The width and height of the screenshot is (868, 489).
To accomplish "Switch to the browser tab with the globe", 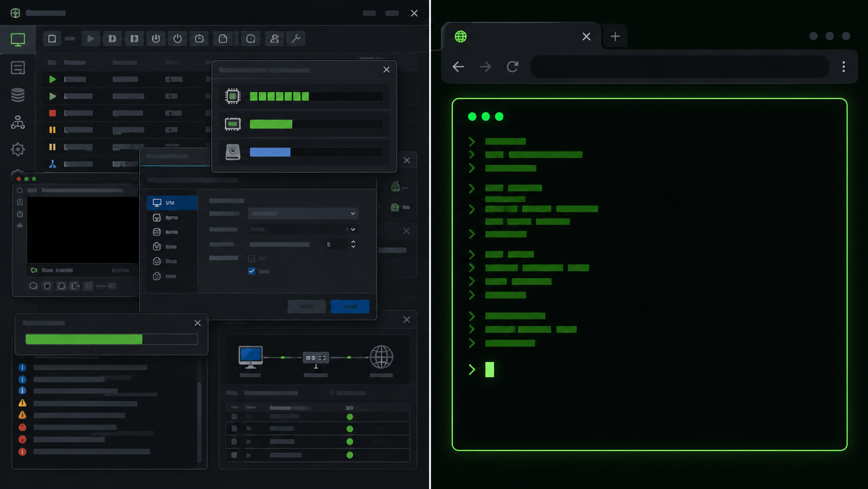I will click(x=521, y=36).
